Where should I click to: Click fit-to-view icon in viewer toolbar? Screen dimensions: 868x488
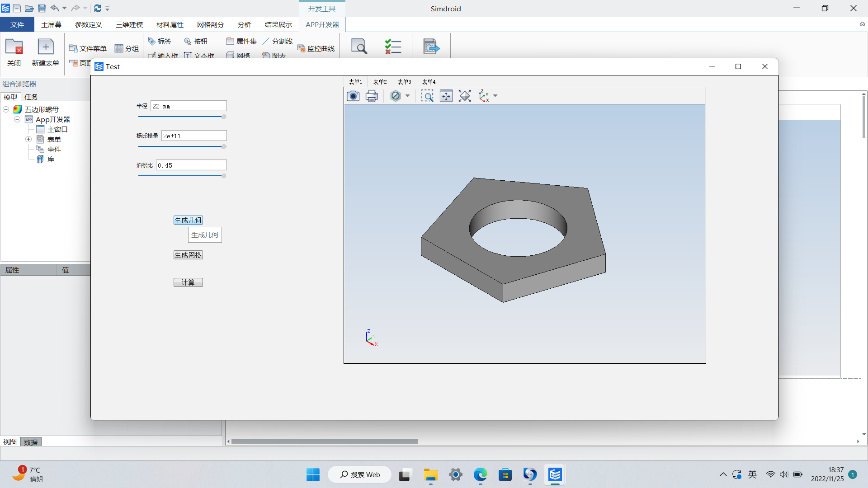coord(465,96)
